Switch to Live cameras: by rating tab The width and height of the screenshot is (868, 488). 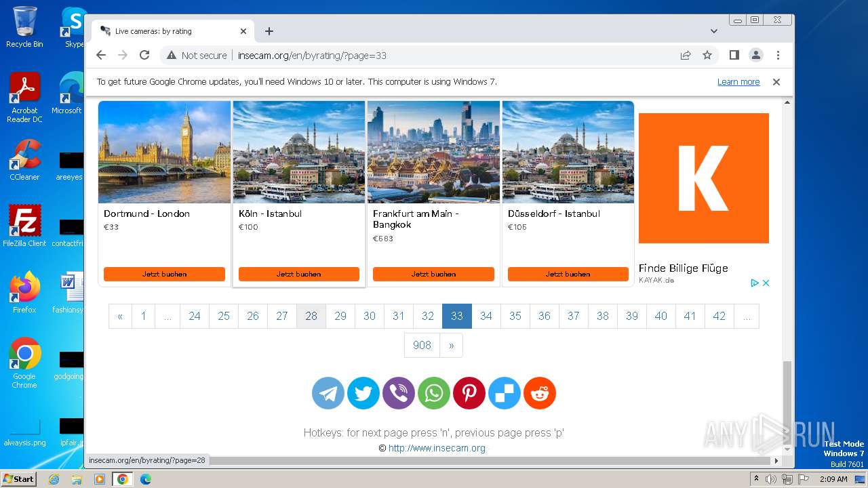point(174,31)
